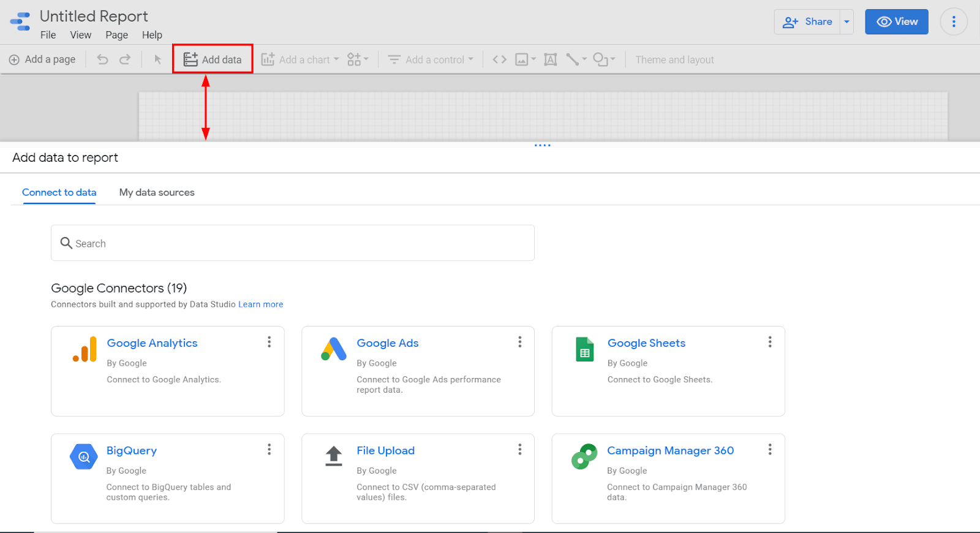Click Add a page button
Screen dimensions: 980x533
[x=42, y=59]
